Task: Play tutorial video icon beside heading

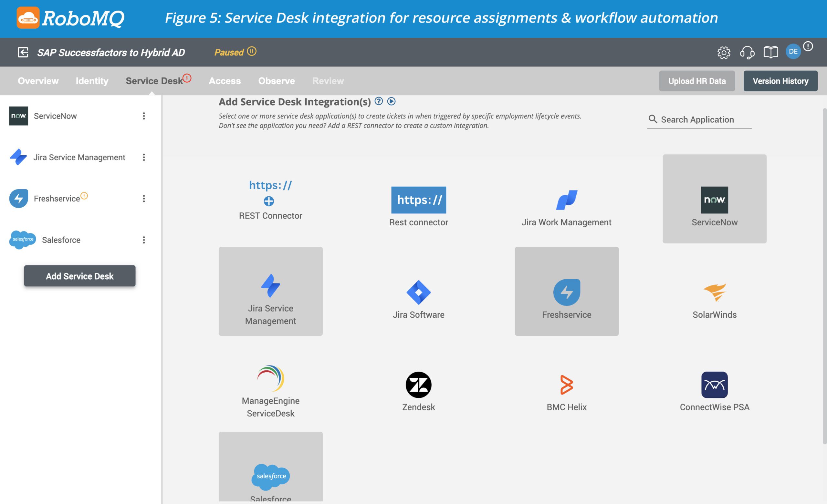Action: pos(391,101)
